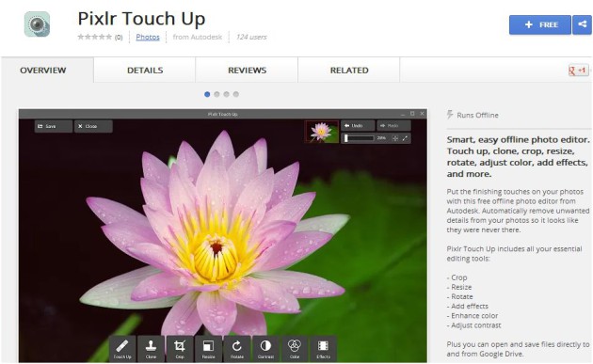
Task: Open the Related tab
Action: 349,71
